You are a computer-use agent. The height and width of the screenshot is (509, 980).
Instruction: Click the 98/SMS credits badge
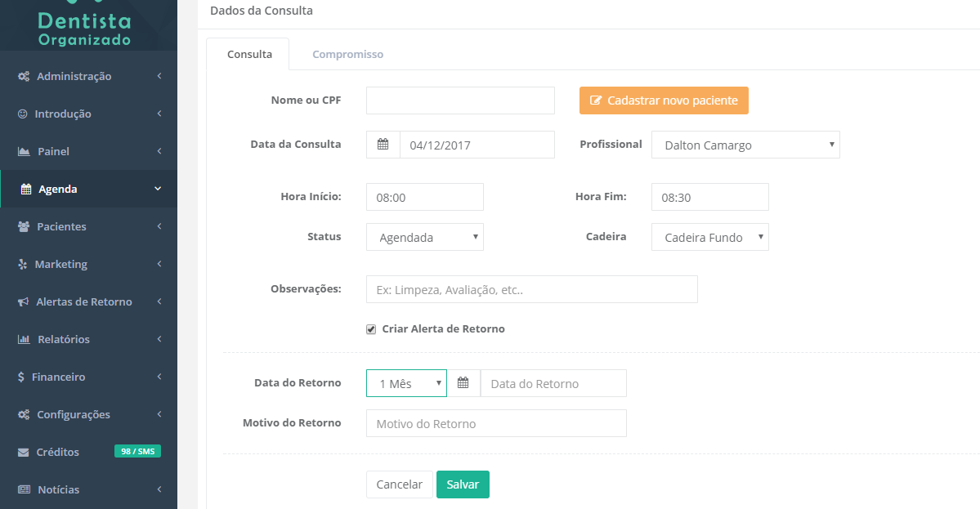pyautogui.click(x=137, y=450)
